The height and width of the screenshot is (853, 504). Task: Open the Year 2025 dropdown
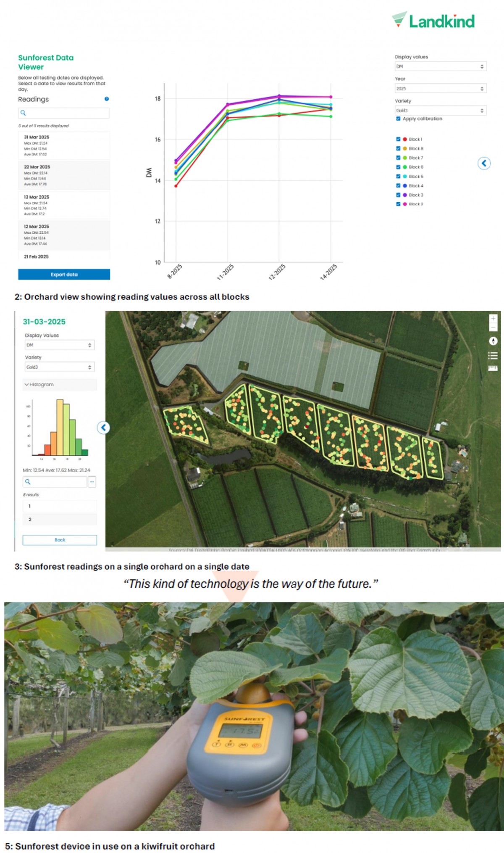pos(441,88)
